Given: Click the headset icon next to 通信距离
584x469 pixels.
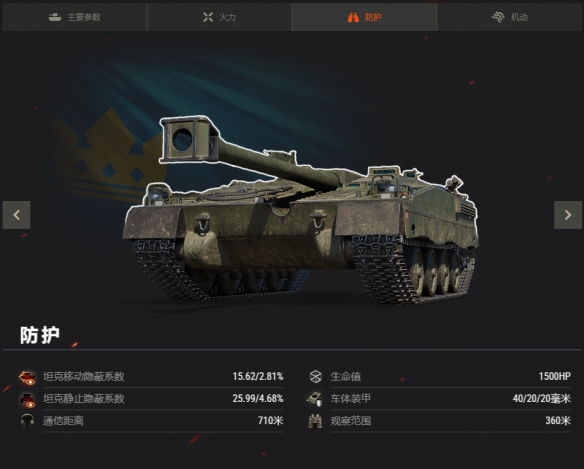Looking at the screenshot, I should (x=27, y=421).
